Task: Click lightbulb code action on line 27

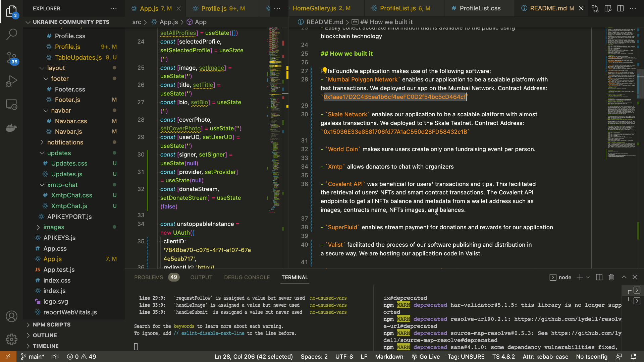Action: pyautogui.click(x=324, y=70)
